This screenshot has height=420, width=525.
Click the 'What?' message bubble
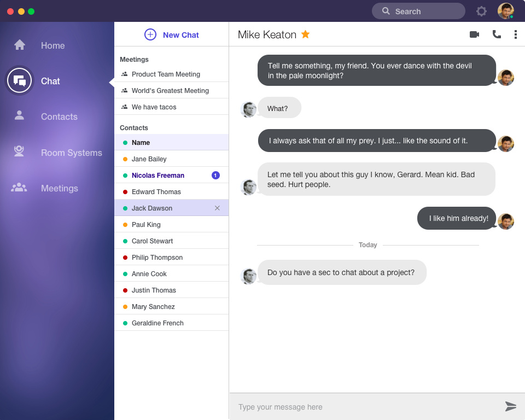pyautogui.click(x=279, y=108)
